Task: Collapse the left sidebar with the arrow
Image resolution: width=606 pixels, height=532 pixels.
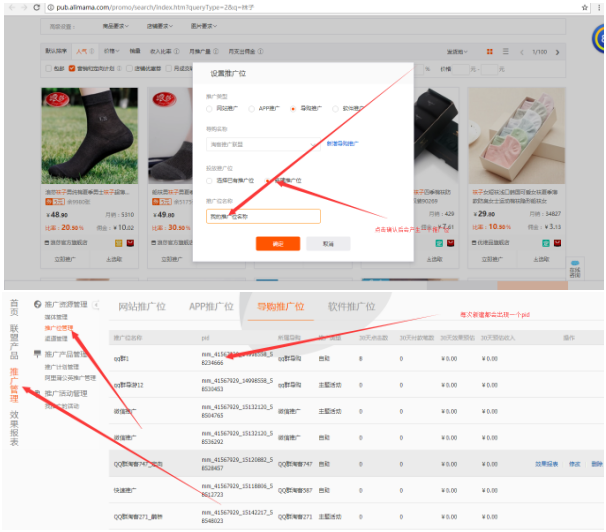Action: (95, 305)
